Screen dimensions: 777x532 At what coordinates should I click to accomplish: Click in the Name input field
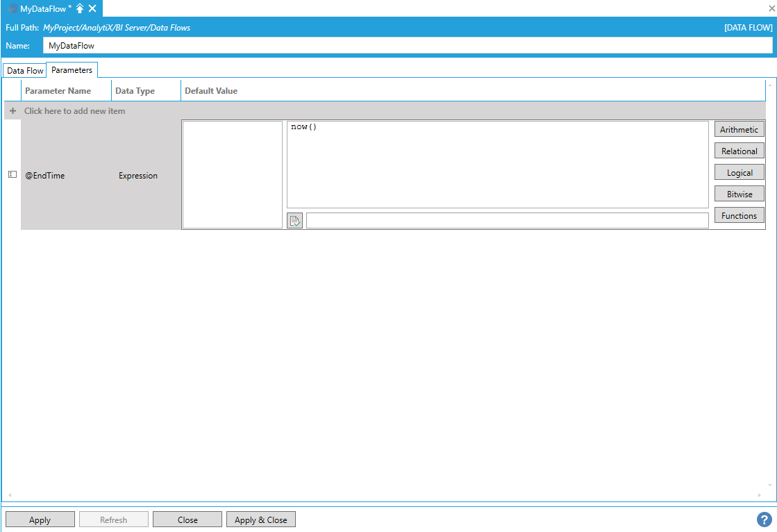coord(407,46)
